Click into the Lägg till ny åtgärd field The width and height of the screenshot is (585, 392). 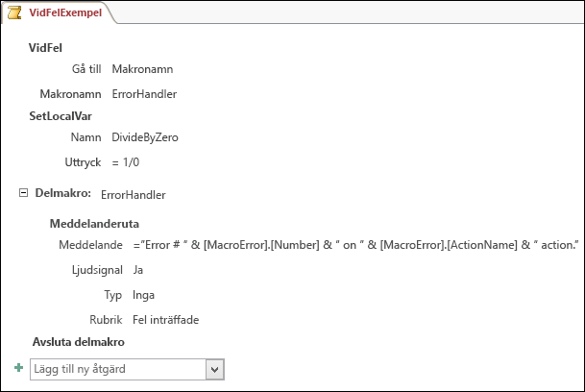[x=118, y=370]
